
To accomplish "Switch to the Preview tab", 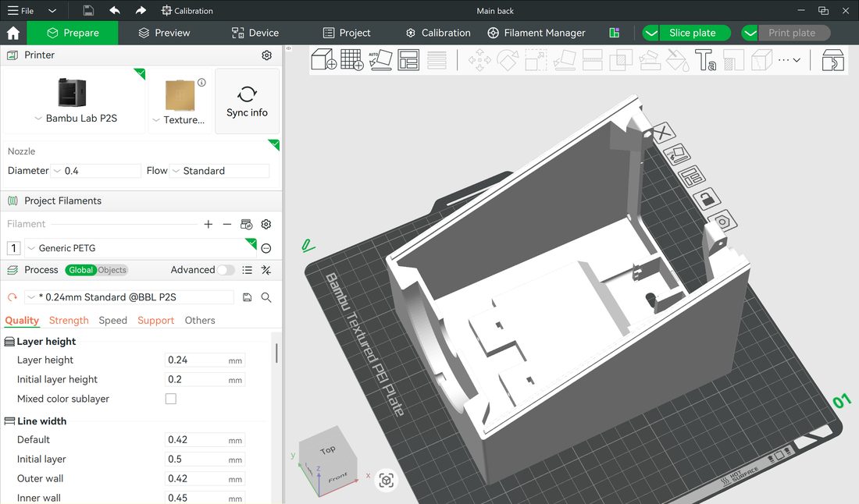I will coord(164,33).
